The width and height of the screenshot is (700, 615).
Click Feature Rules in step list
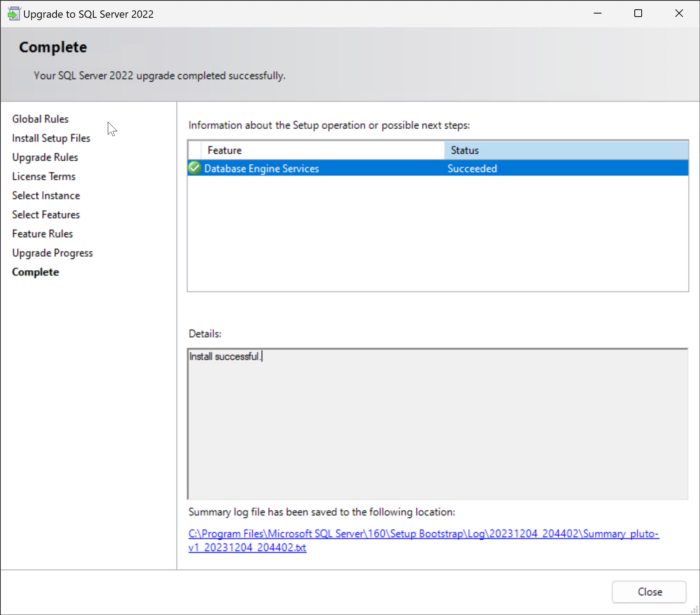click(42, 234)
